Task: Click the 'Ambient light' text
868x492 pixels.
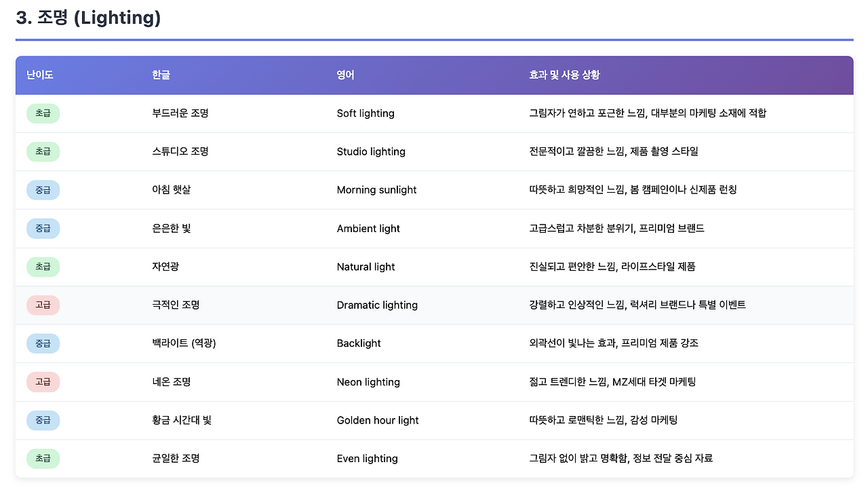Action: click(368, 228)
